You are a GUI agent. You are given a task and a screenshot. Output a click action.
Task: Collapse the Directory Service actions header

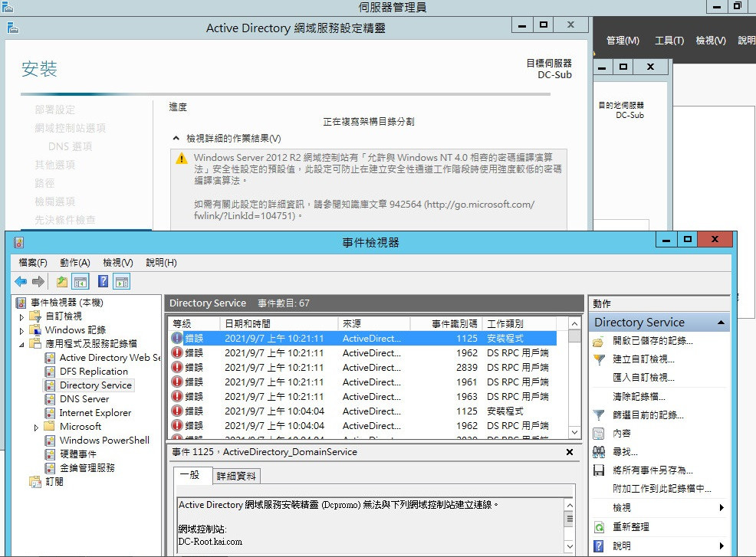tap(721, 323)
